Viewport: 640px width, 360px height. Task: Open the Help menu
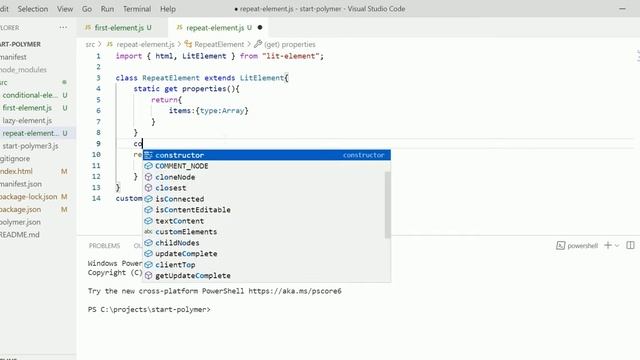167,9
